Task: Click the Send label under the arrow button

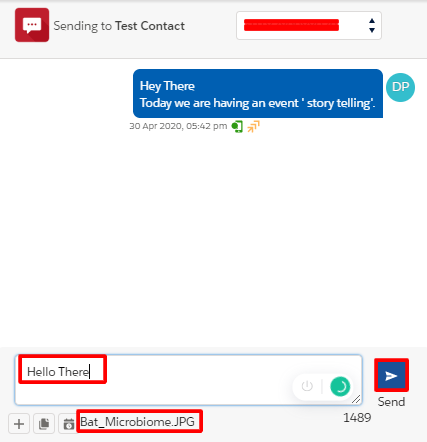Action: pyautogui.click(x=391, y=402)
